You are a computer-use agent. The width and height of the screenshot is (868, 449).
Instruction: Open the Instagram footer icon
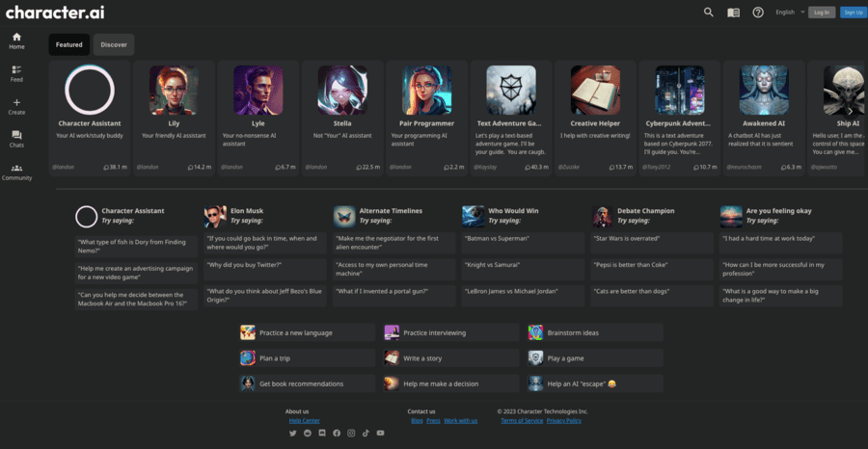click(x=351, y=434)
